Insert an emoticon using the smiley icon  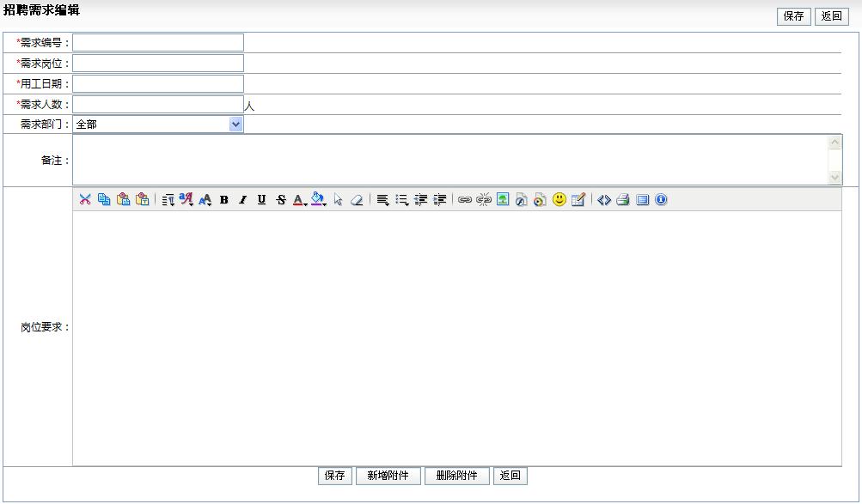559,200
